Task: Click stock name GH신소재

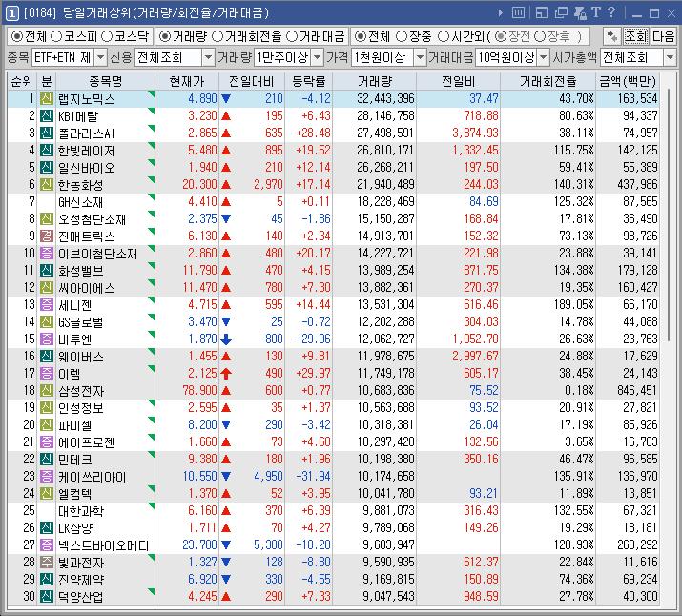Action: [x=81, y=202]
